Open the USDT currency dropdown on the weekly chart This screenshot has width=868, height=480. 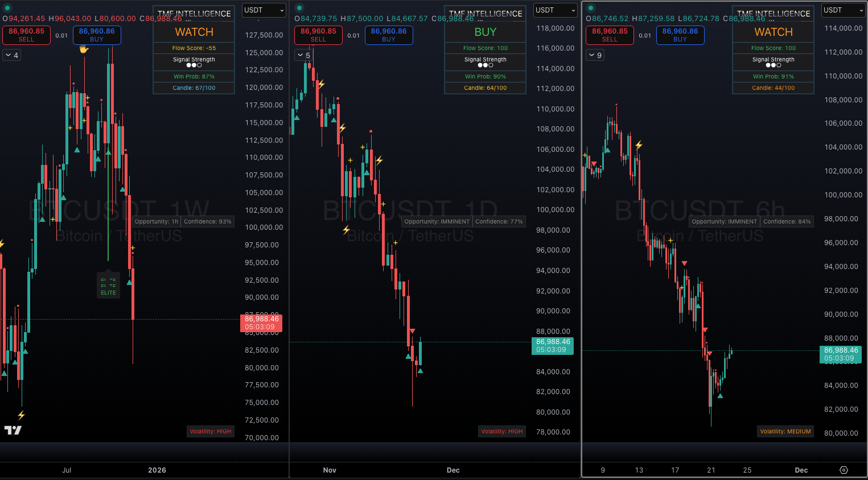(x=264, y=10)
